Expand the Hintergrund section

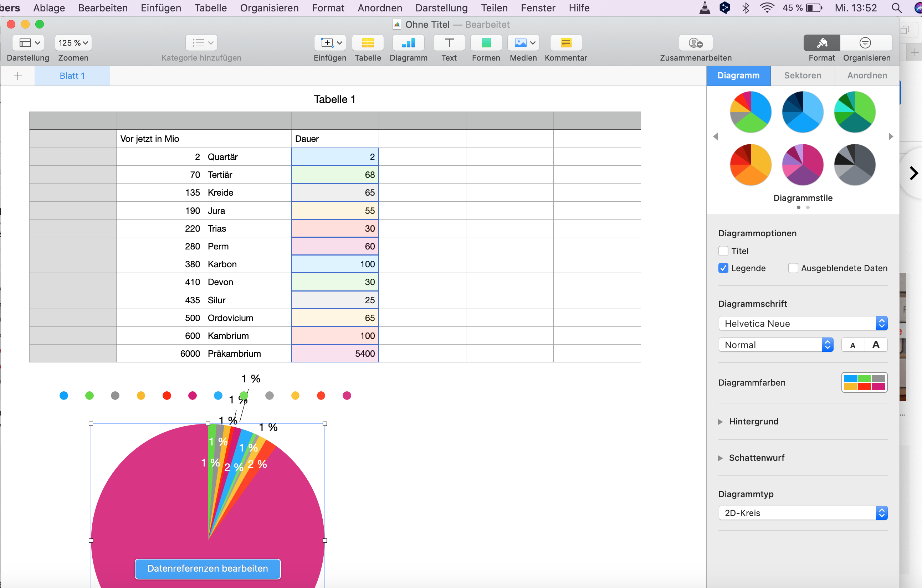[720, 422]
